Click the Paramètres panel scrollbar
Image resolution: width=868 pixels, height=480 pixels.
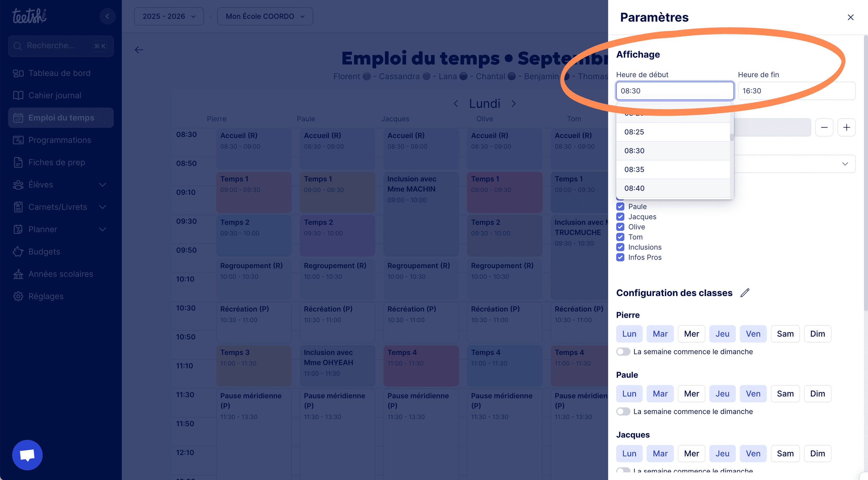(865, 173)
